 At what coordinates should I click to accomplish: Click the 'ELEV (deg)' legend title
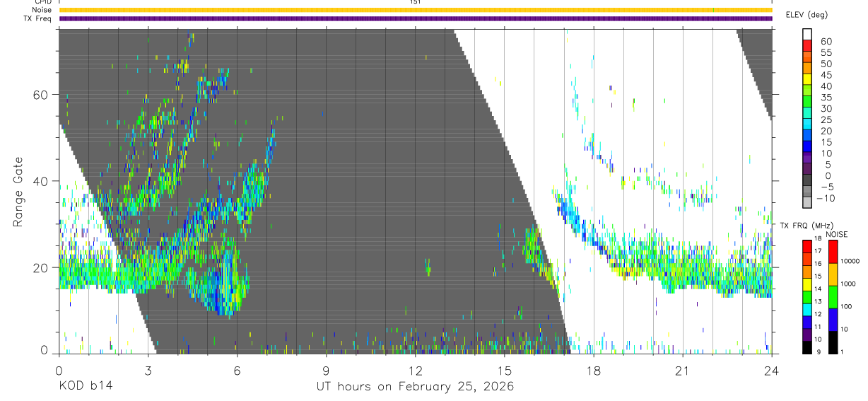coord(807,15)
